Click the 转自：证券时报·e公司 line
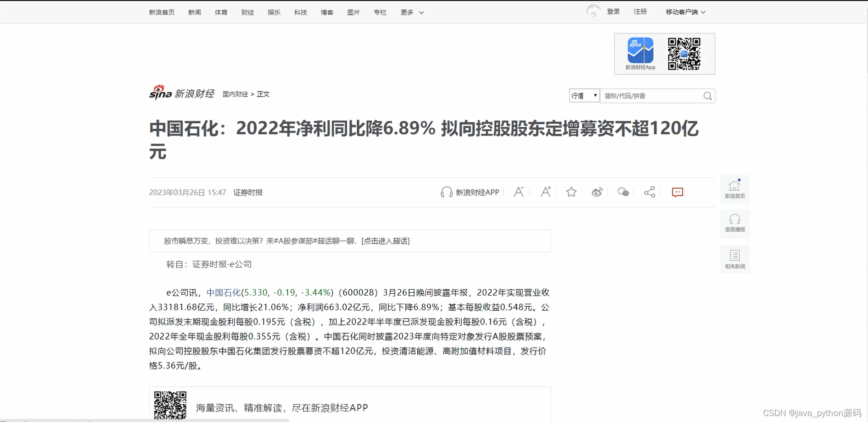This screenshot has width=868, height=422. [x=209, y=264]
